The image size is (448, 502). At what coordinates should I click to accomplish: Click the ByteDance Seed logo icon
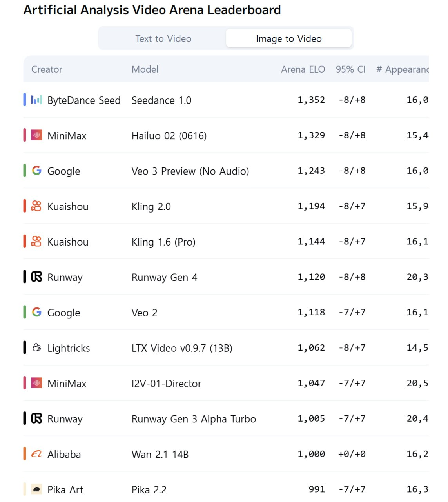pyautogui.click(x=36, y=100)
